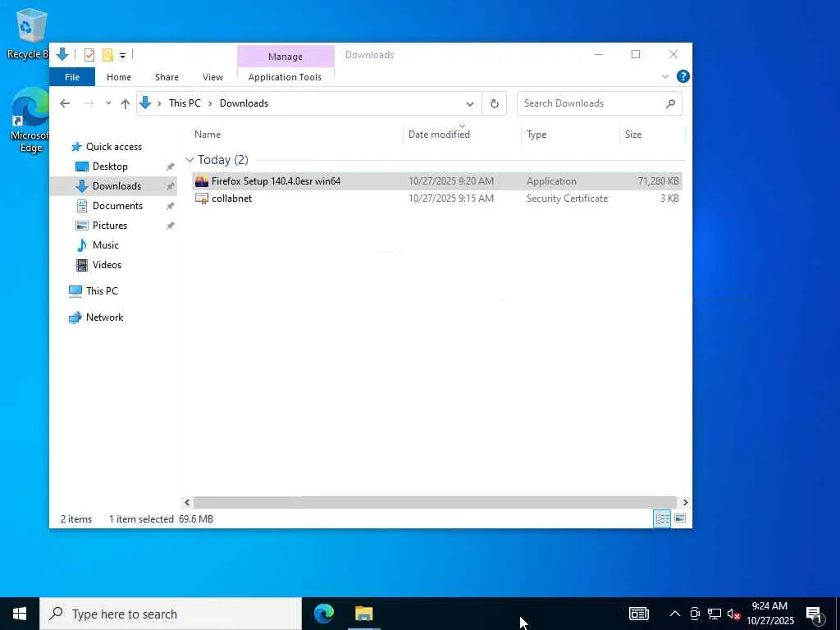Switch to Large icons view layout

[680, 518]
